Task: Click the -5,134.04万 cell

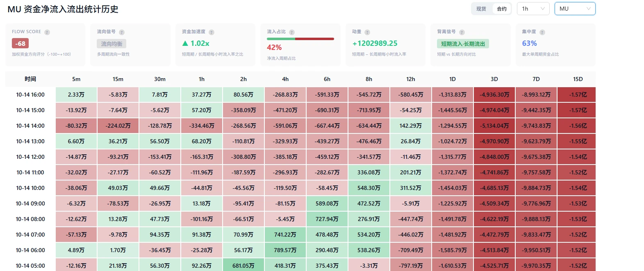Action: [494, 126]
